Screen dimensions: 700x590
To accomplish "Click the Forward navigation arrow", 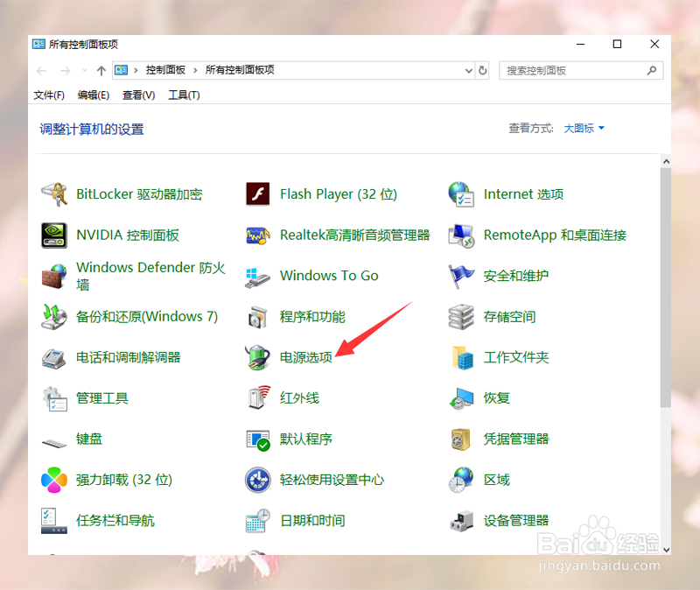I will click(65, 71).
